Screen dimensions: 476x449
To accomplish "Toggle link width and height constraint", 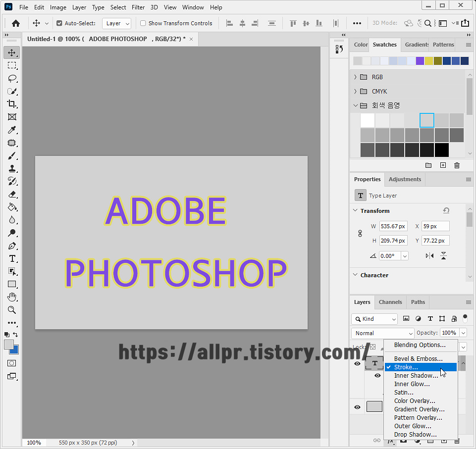I will point(360,233).
